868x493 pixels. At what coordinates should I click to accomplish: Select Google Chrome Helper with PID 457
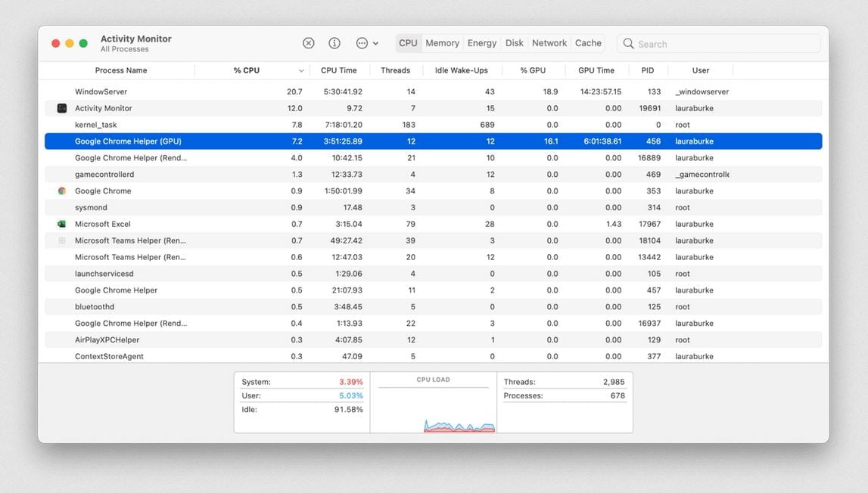[x=434, y=290]
